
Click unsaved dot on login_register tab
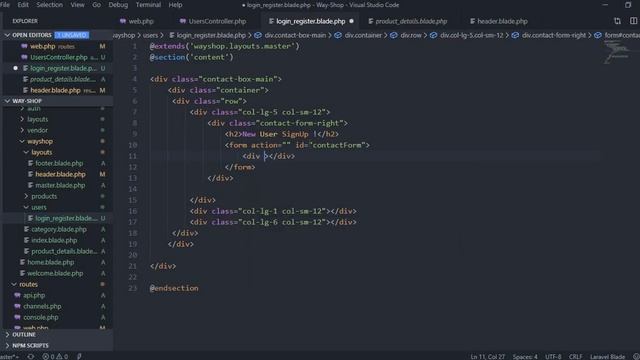click(x=351, y=21)
